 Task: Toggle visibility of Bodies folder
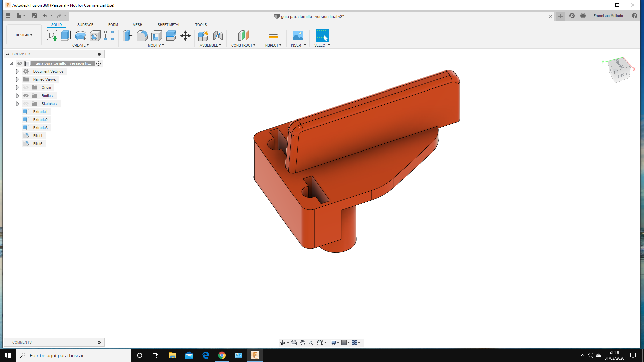pos(26,96)
